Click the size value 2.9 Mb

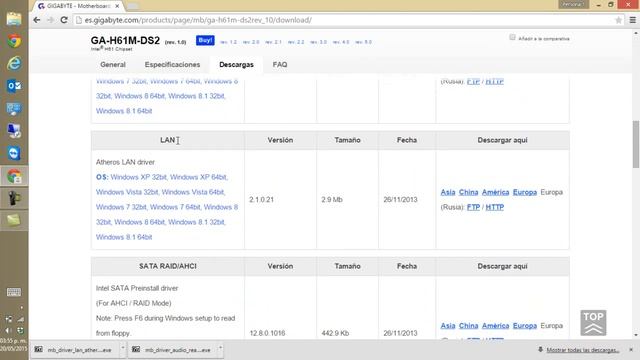point(332,200)
